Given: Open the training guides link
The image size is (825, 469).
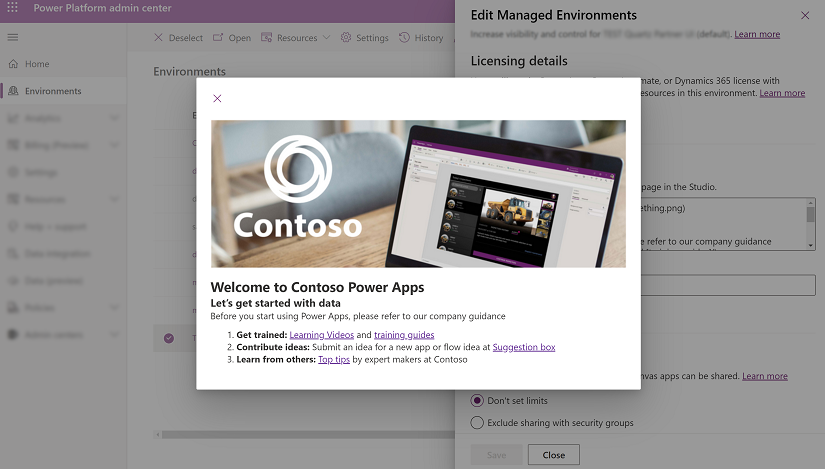Looking at the screenshot, I should 404,335.
